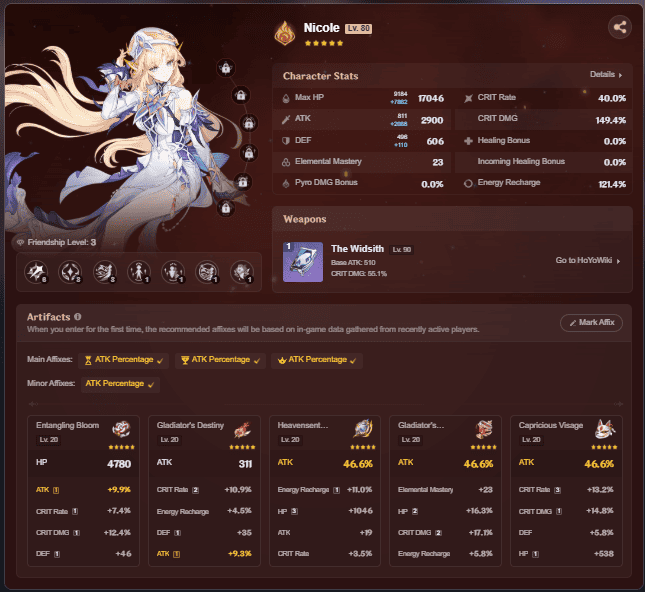Click the Max HP value 17046
Image resolution: width=645 pixels, height=592 pixels.
point(431,98)
